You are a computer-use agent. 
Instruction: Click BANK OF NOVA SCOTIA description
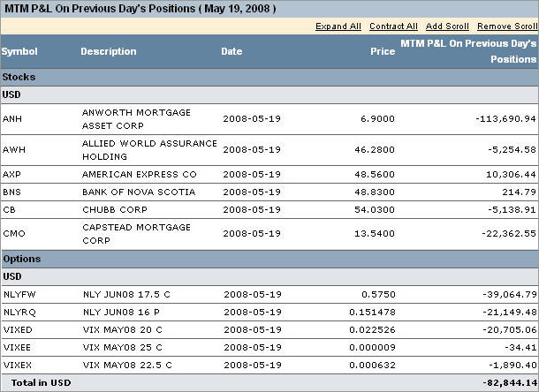point(139,192)
